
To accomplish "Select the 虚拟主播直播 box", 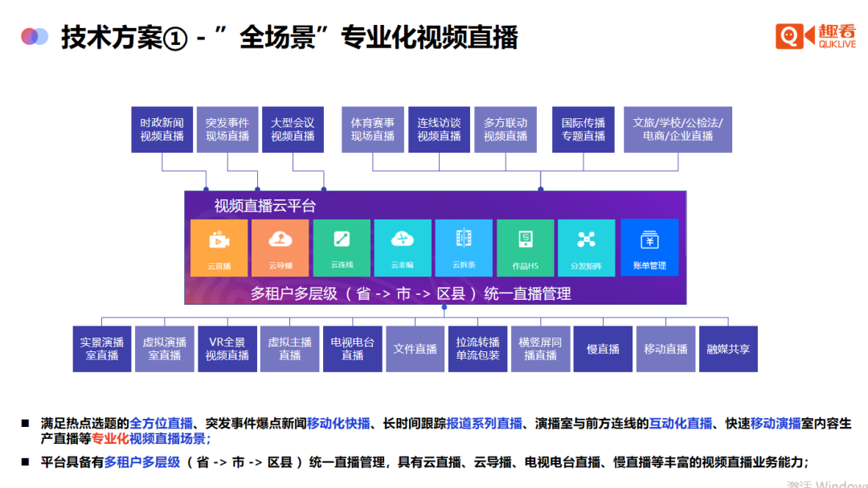I will click(289, 349).
